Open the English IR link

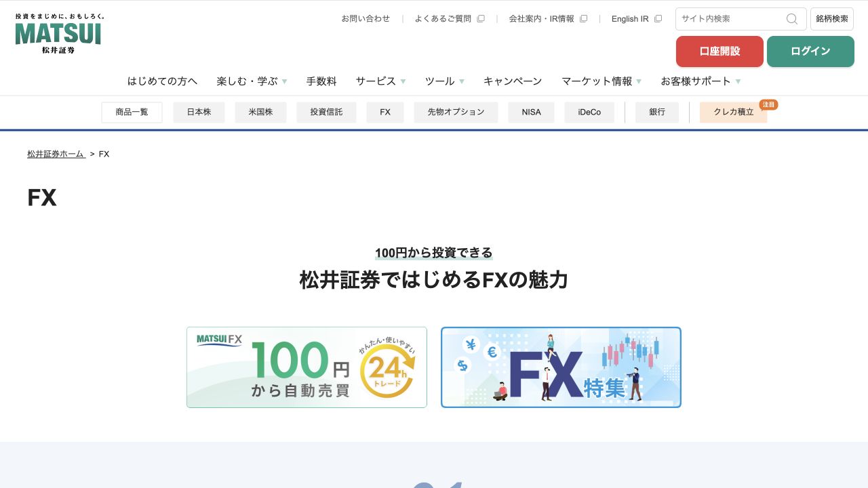coord(630,19)
